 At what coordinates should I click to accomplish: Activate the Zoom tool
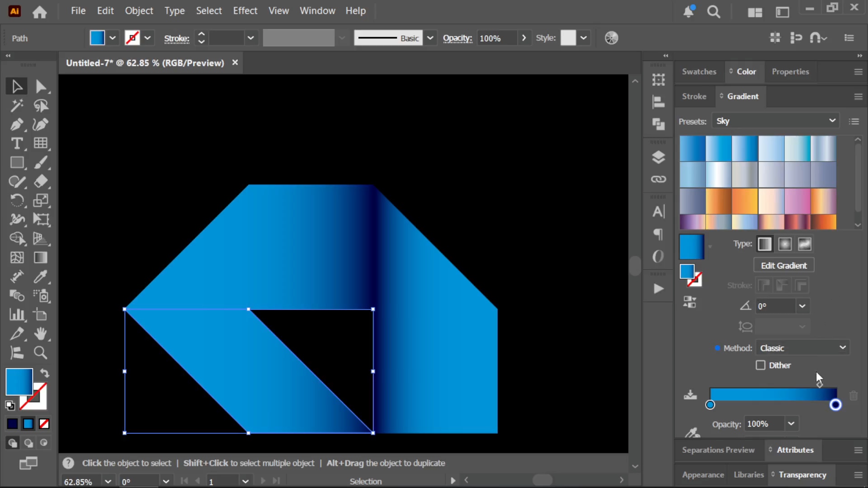click(x=41, y=353)
